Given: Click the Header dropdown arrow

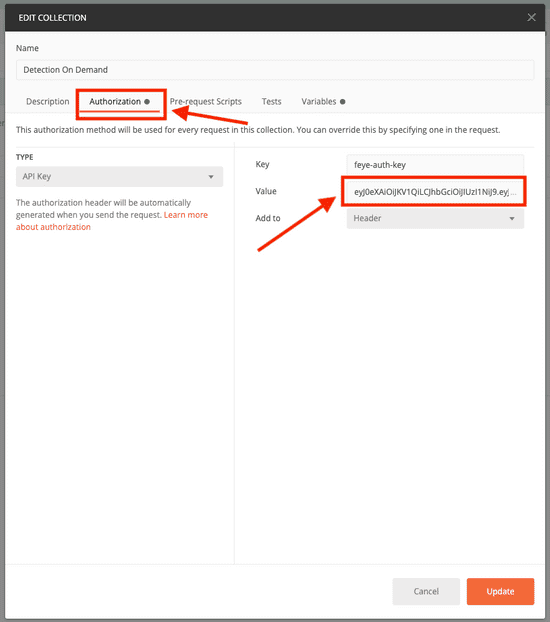Looking at the screenshot, I should point(512,219).
